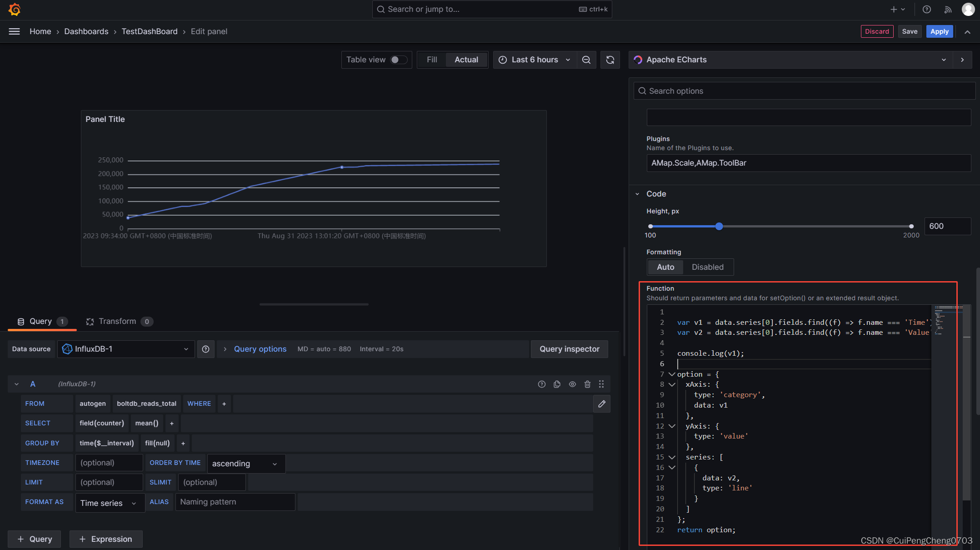This screenshot has width=980, height=550.
Task: Delete query A with trash icon
Action: (587, 384)
